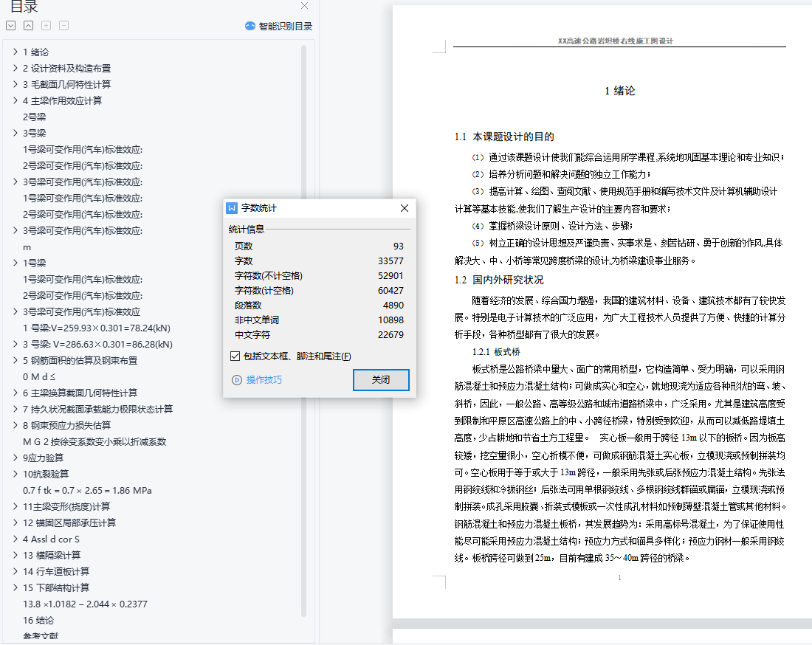This screenshot has height=645, width=812.
Task: Click the 关闭 button
Action: point(381,380)
